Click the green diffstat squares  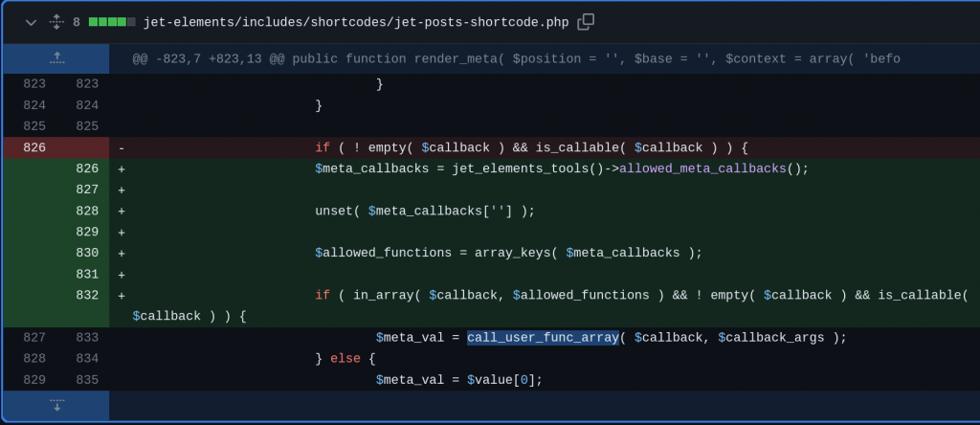[111, 22]
